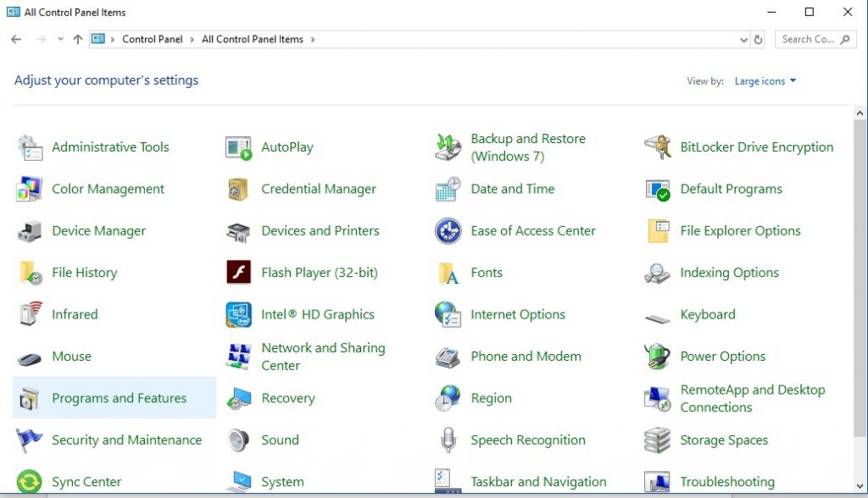This screenshot has height=498, width=868.
Task: Open the Ease of Access Center icon
Action: click(x=448, y=230)
